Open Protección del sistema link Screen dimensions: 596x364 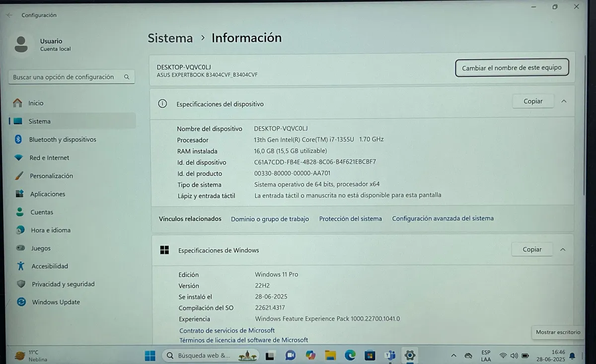(x=351, y=218)
